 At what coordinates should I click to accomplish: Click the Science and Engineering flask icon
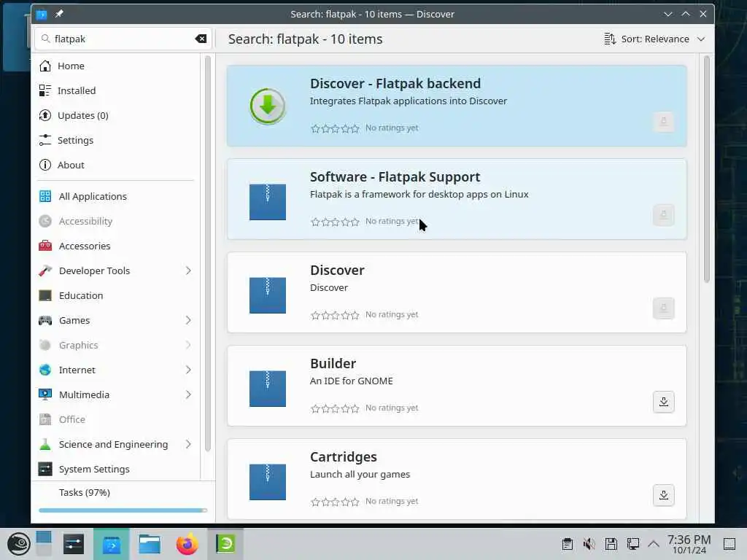pos(45,444)
